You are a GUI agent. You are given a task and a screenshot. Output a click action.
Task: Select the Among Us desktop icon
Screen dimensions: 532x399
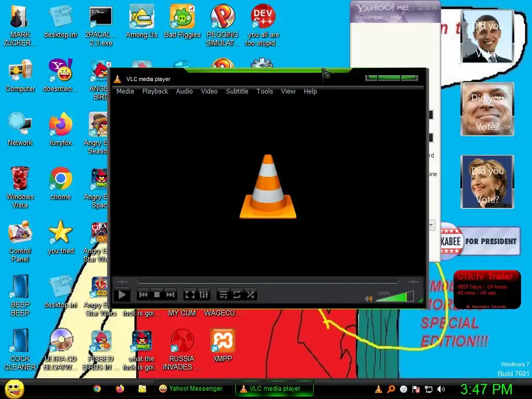(x=141, y=22)
